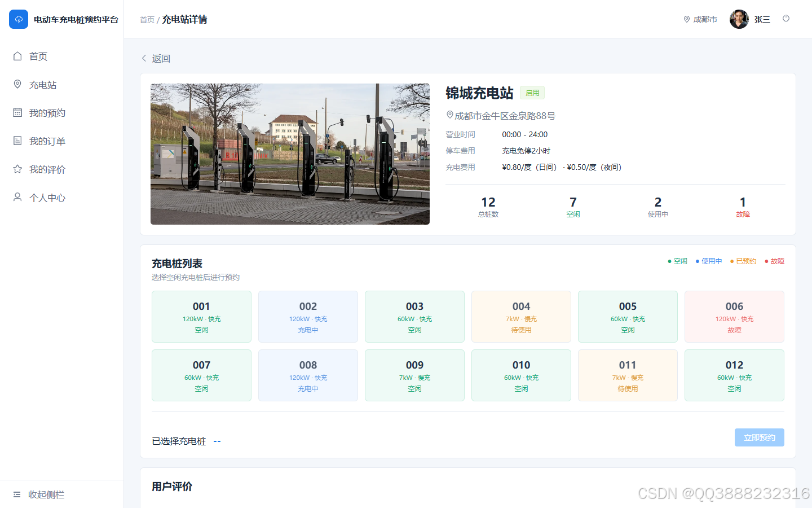Click the home icon in the sidebar

(17, 56)
